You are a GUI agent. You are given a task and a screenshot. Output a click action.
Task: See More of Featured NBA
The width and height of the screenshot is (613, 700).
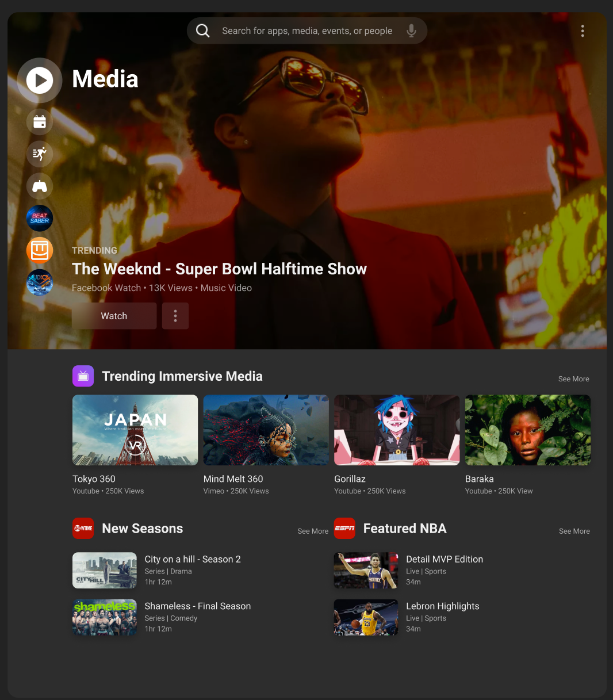(x=574, y=531)
